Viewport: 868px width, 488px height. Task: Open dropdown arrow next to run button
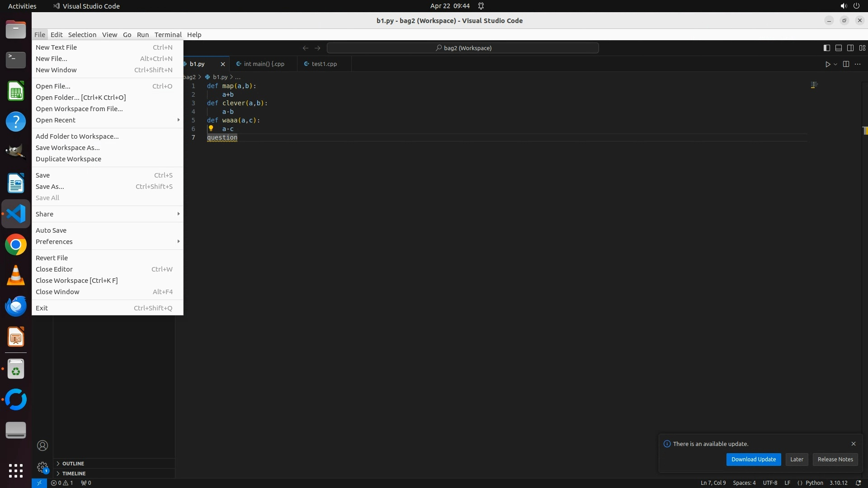point(835,64)
